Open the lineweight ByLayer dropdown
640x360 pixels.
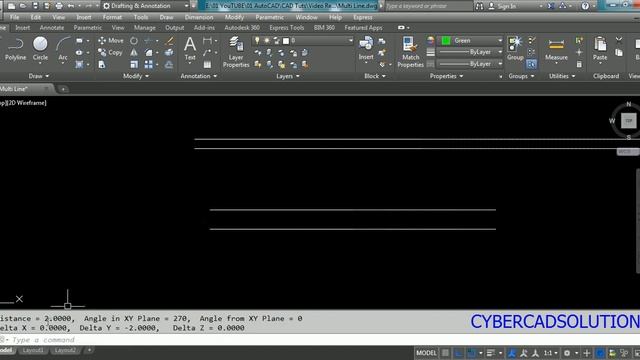coord(470,52)
